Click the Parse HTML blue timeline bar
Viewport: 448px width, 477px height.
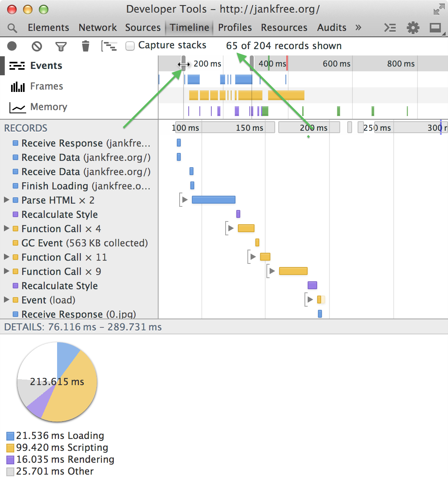[213, 200]
